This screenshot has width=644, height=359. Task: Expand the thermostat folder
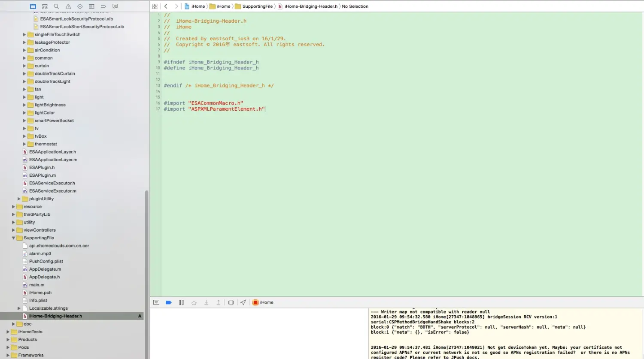pyautogui.click(x=24, y=144)
